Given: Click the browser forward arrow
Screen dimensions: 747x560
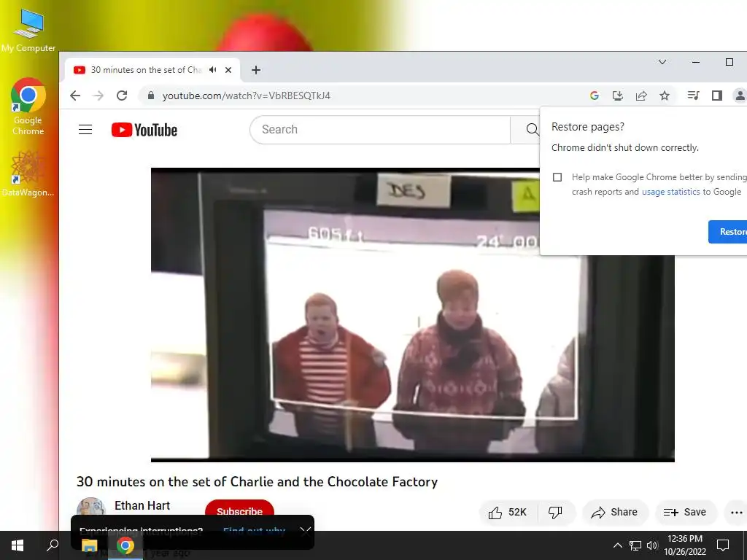Looking at the screenshot, I should pos(98,96).
